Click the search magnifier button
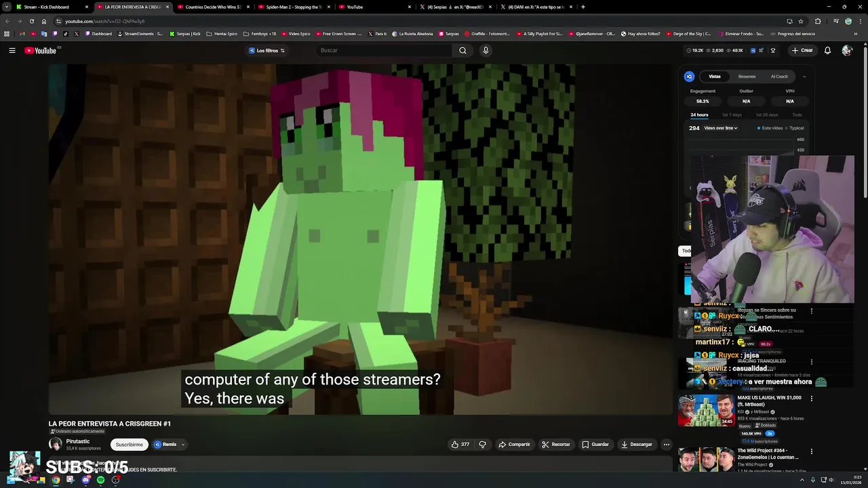Image resolution: width=868 pixels, height=488 pixels. (462, 50)
